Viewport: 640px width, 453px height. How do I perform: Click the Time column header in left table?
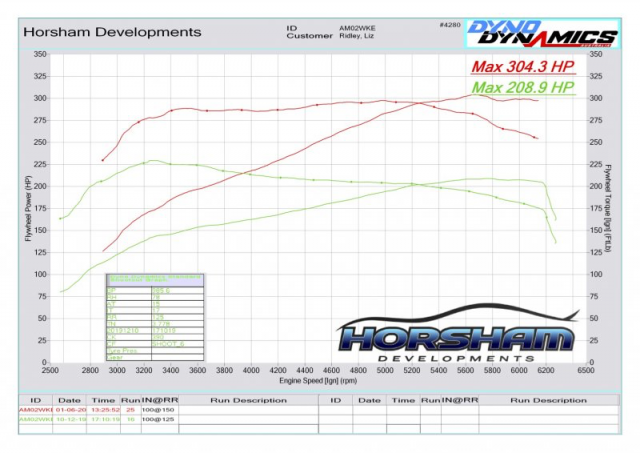coord(103,400)
